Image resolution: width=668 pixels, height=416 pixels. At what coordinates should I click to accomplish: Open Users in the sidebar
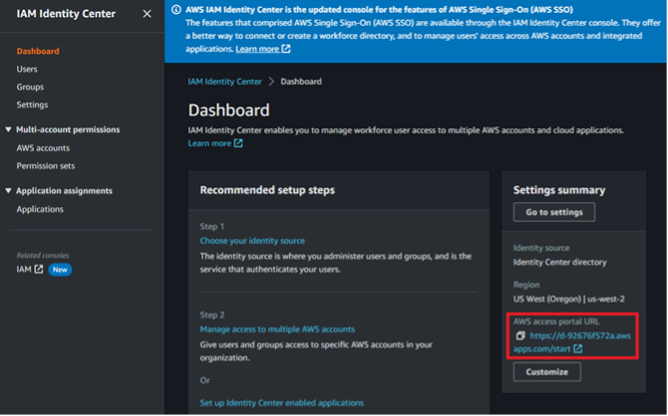[27, 69]
